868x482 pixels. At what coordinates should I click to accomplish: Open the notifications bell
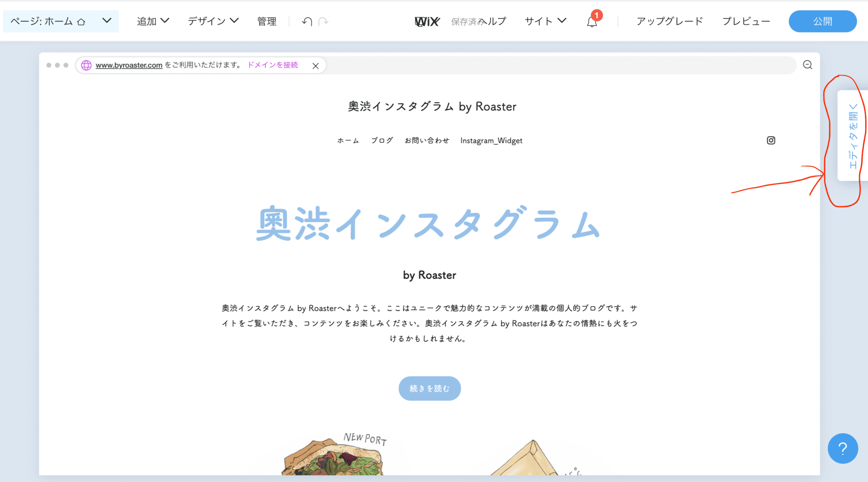592,21
